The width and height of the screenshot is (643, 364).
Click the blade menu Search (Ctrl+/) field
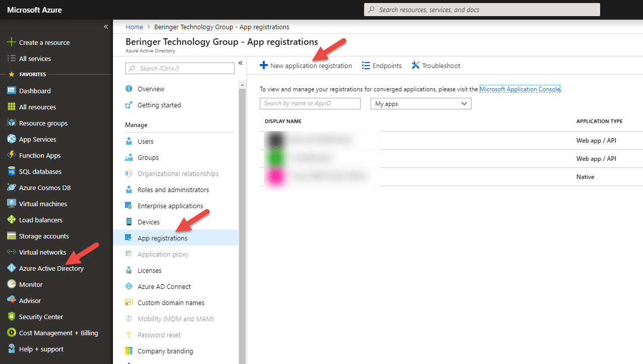[180, 68]
